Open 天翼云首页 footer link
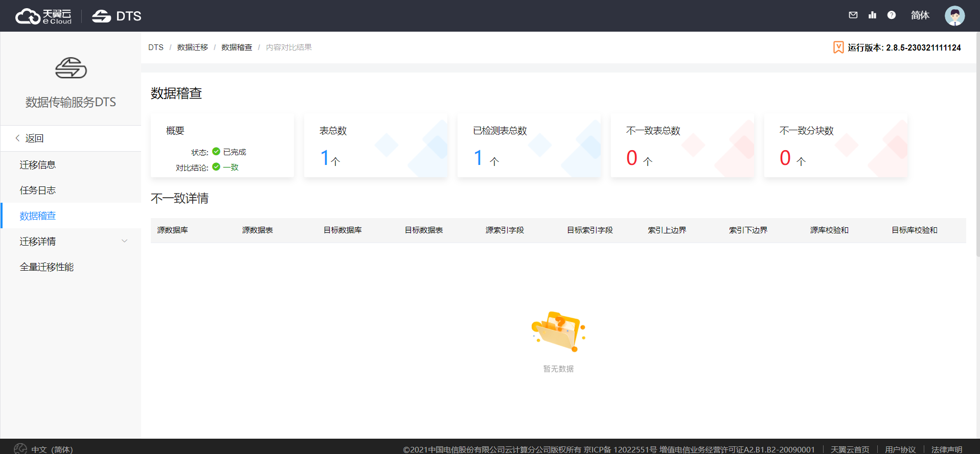Viewport: 980px width, 454px height. click(x=850, y=449)
